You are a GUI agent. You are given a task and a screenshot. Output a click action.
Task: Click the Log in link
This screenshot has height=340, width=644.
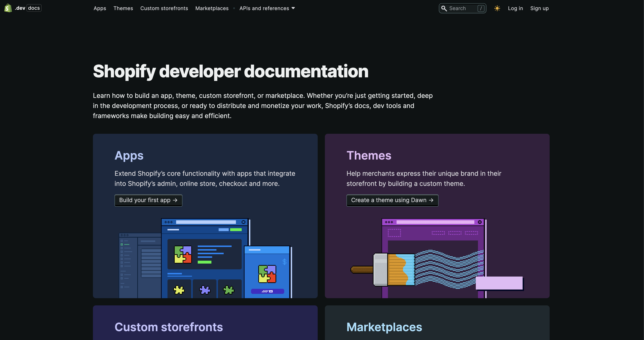(515, 8)
